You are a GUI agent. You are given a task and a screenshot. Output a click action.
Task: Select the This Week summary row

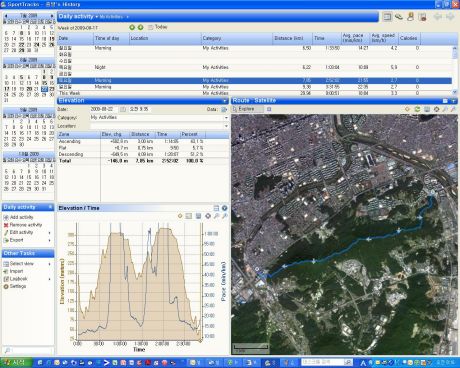click(255, 93)
